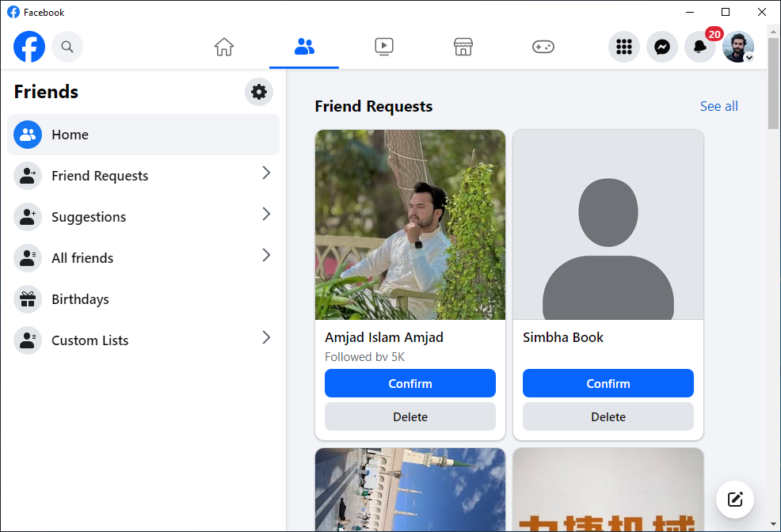Confirm Amjad Islam Amjad's friend request
Screen dimensions: 781x532
(410, 383)
